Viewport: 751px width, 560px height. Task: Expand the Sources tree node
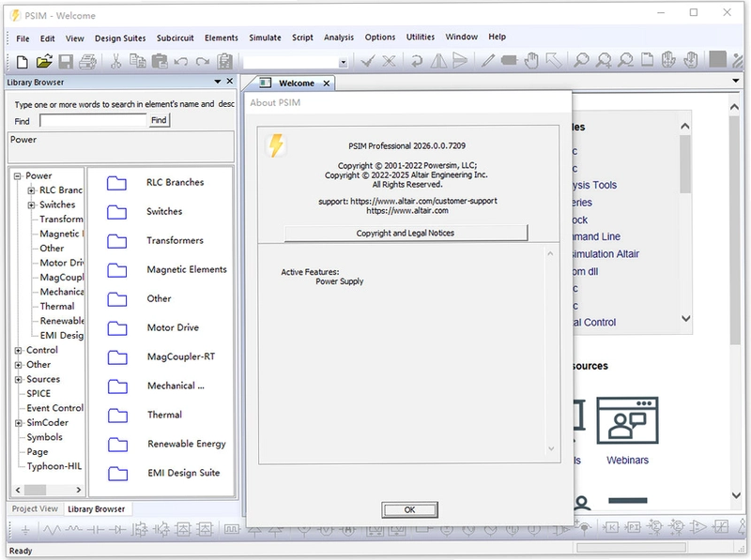[x=18, y=380]
